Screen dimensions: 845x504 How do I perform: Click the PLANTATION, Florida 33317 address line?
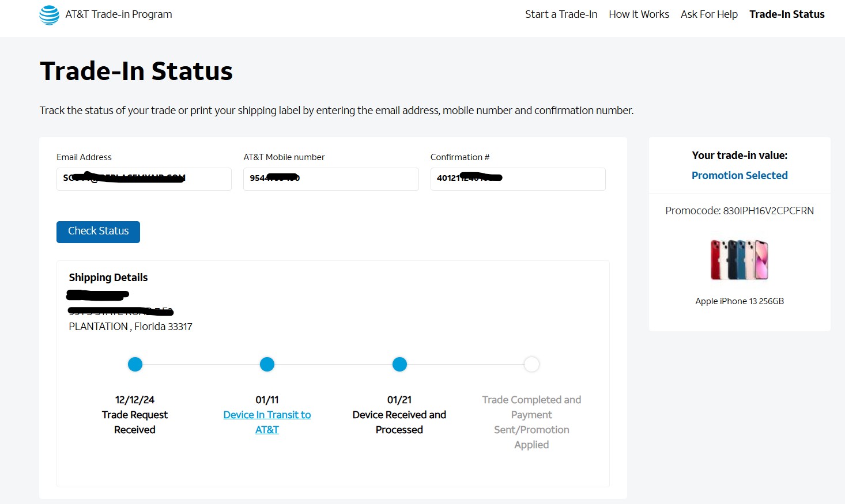(x=130, y=327)
